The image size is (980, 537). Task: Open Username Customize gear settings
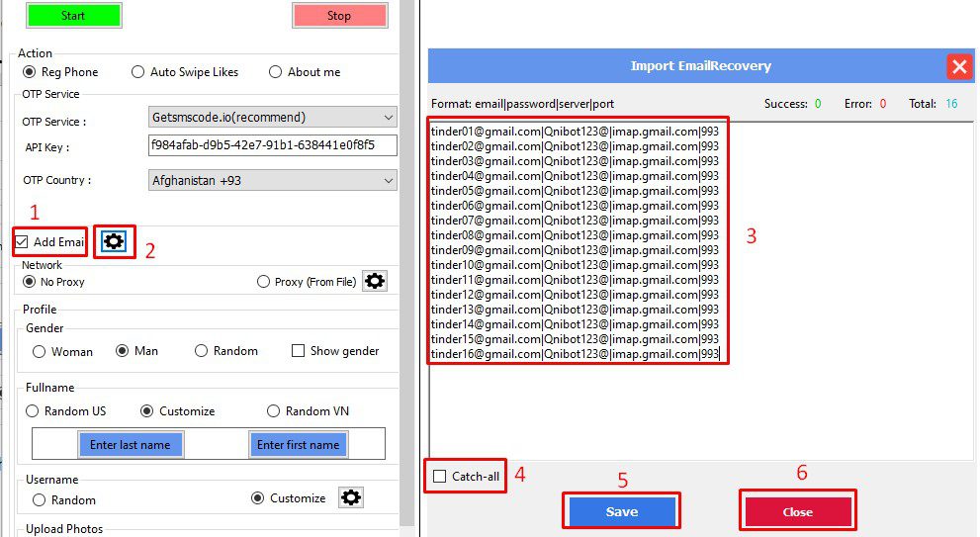351,497
